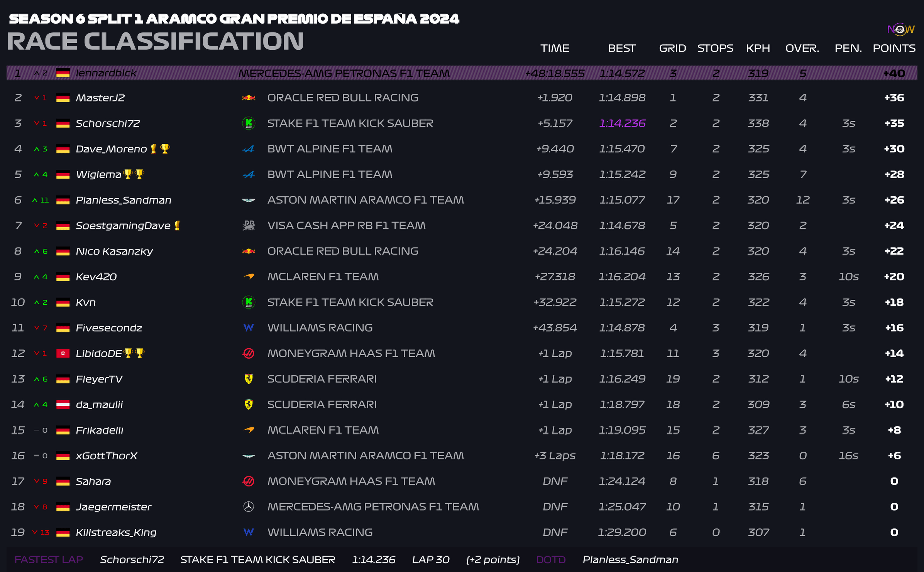Click the 16s penalty for xGottThorX

(848, 456)
